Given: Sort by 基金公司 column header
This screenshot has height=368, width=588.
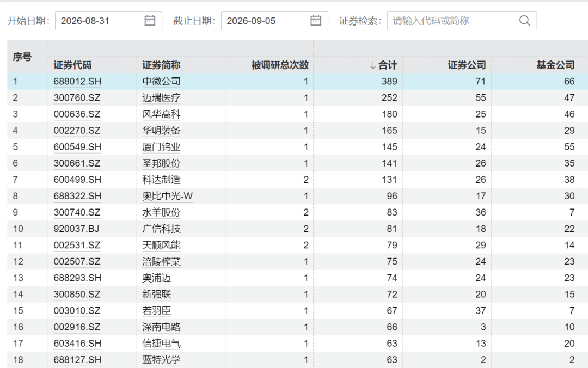Looking at the screenshot, I should [555, 65].
